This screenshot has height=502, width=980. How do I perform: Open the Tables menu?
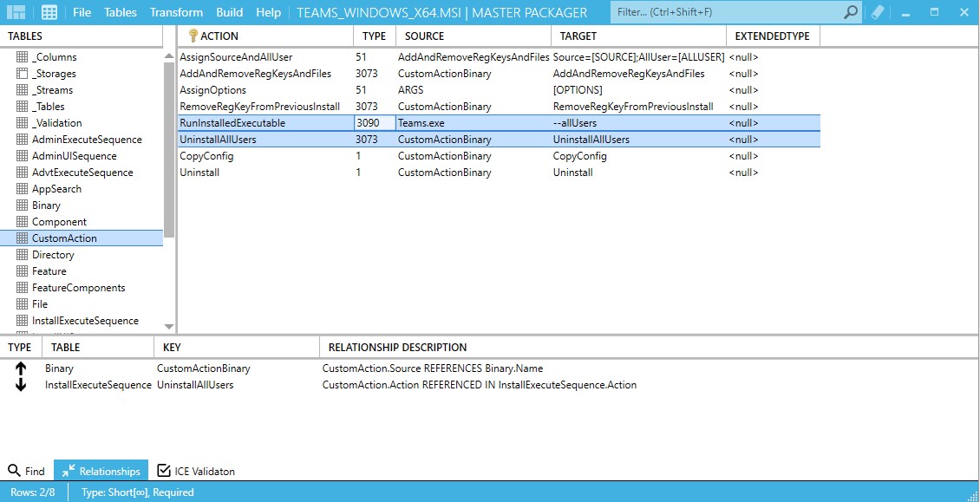120,12
